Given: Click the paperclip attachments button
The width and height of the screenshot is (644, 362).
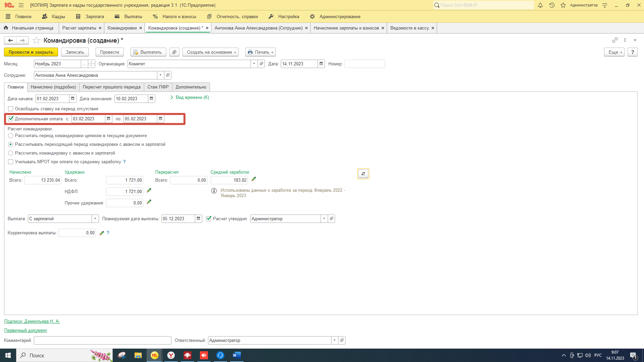Looking at the screenshot, I should coord(174,52).
